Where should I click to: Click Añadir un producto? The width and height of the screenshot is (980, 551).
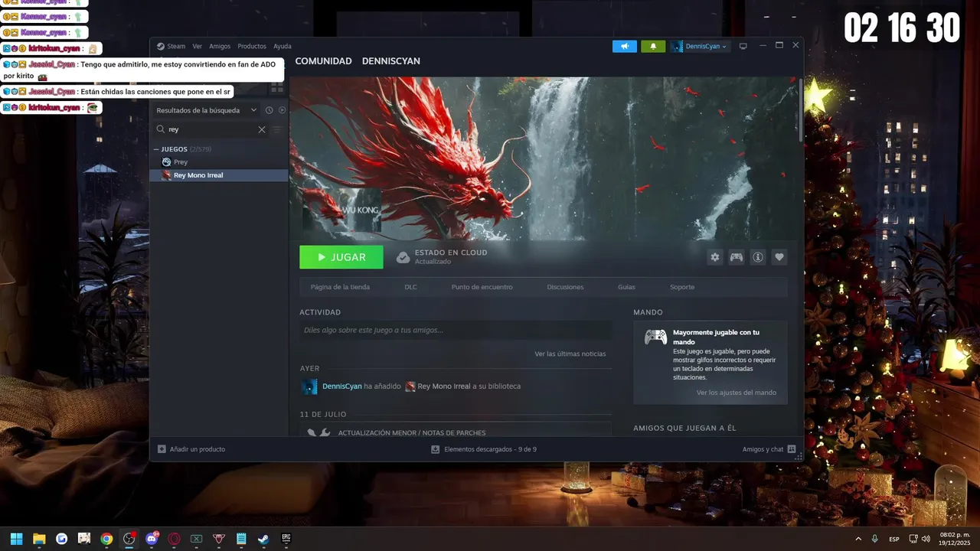point(191,449)
